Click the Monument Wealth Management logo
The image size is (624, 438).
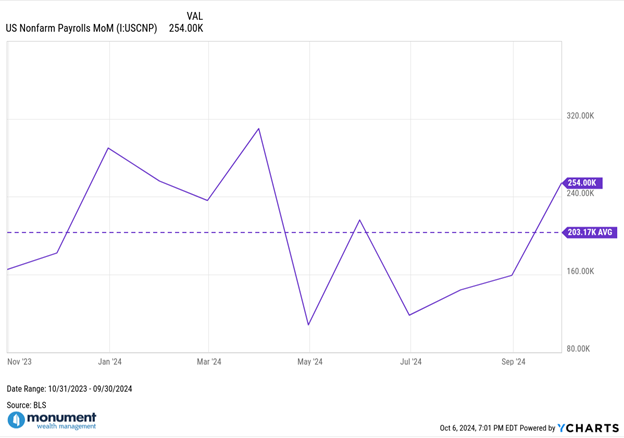[52, 420]
